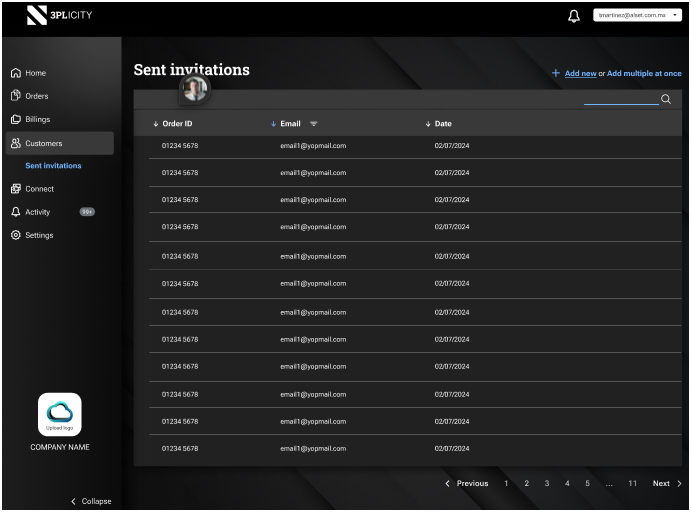Click the Sent invitations page heading
Viewport: 691px width, 512px height.
click(192, 70)
